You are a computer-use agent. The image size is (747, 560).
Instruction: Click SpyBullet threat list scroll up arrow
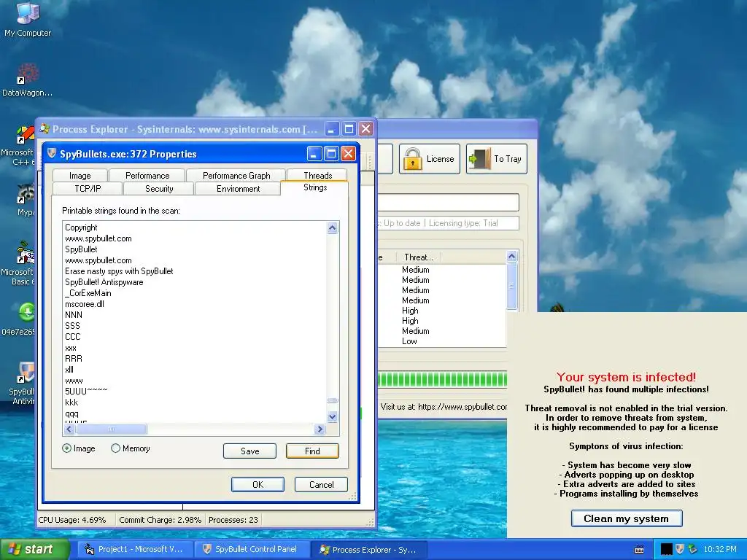(511, 257)
